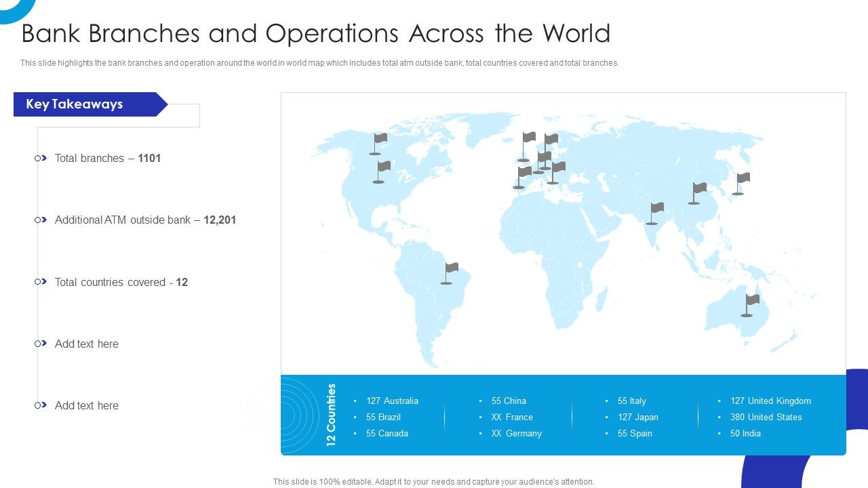Select the flag marker on Italy

tap(556, 173)
